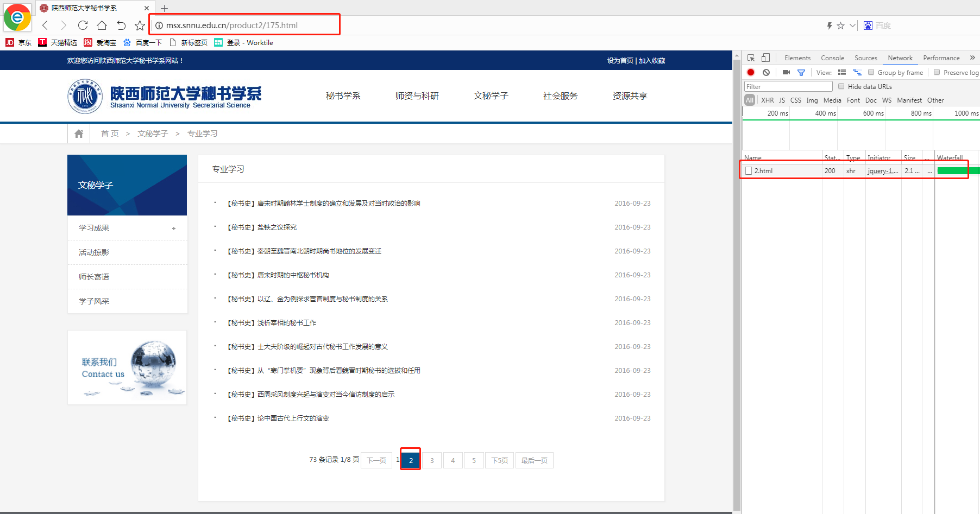
Task: Toggle the blue filter funnel icon
Action: point(801,72)
